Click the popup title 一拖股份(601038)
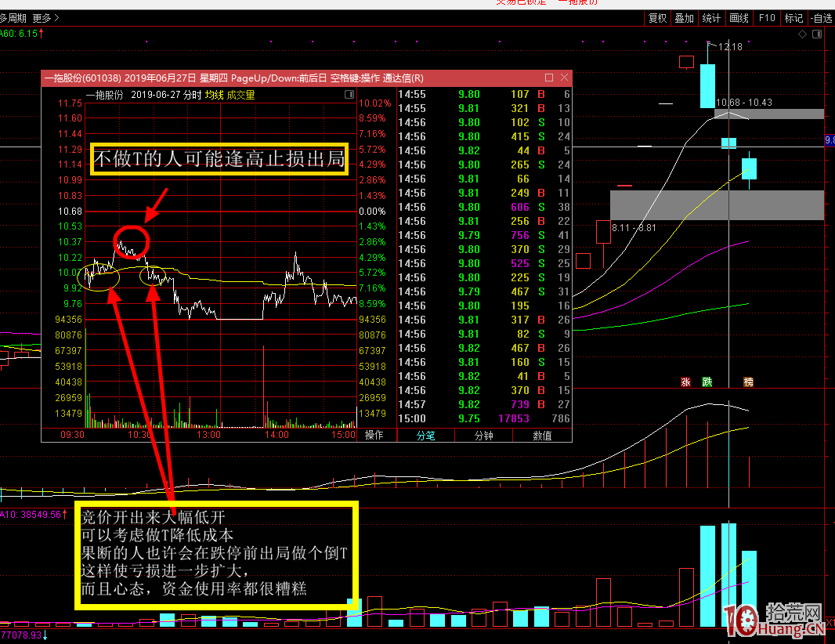The image size is (835, 644). tap(82, 78)
